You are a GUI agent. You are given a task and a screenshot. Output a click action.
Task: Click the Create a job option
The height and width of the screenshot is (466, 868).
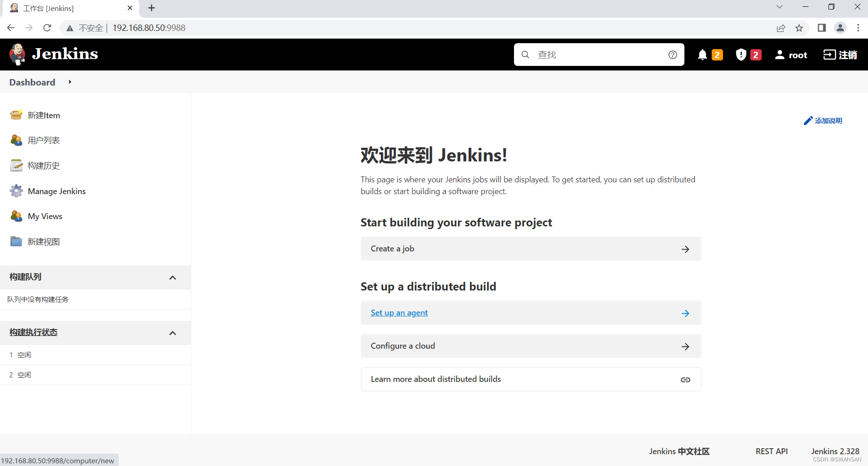(392, 249)
